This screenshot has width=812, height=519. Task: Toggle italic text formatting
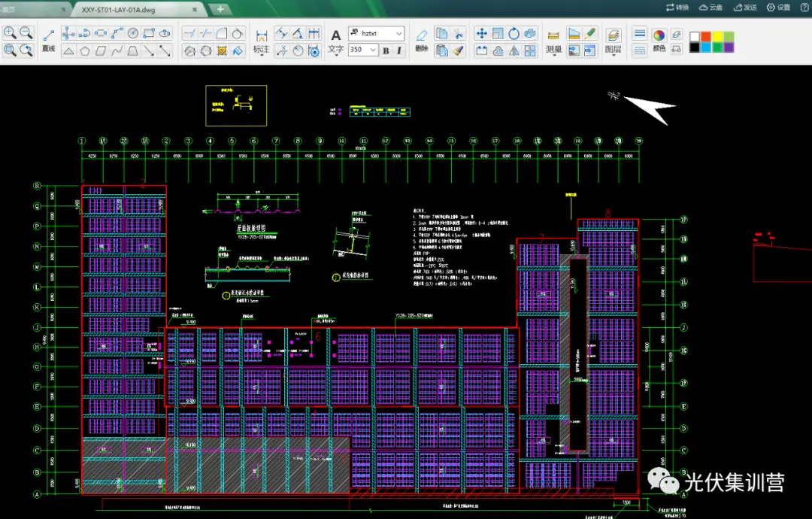click(x=398, y=50)
